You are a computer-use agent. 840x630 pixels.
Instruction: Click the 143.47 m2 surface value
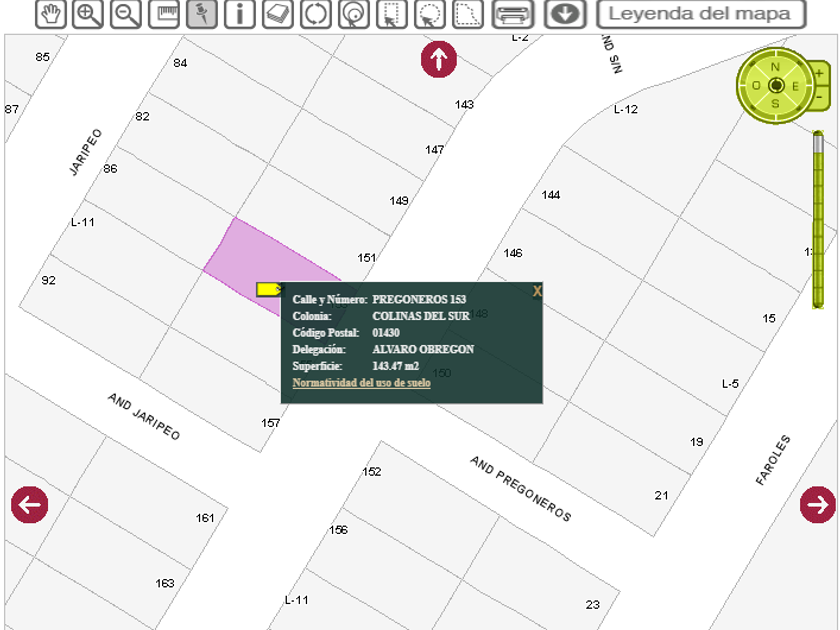(395, 366)
